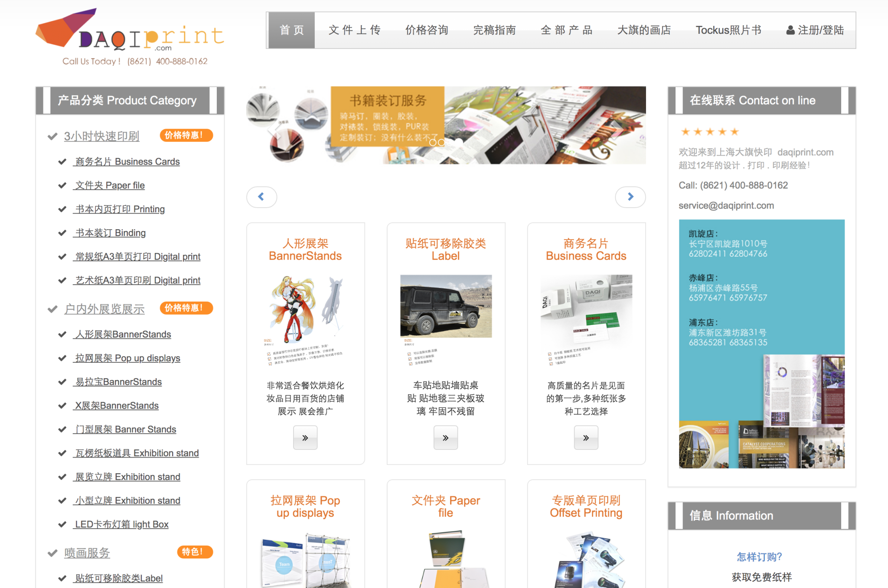888x588 pixels.
Task: Click checkmark beside 户内外展览展示
Action: point(52,309)
